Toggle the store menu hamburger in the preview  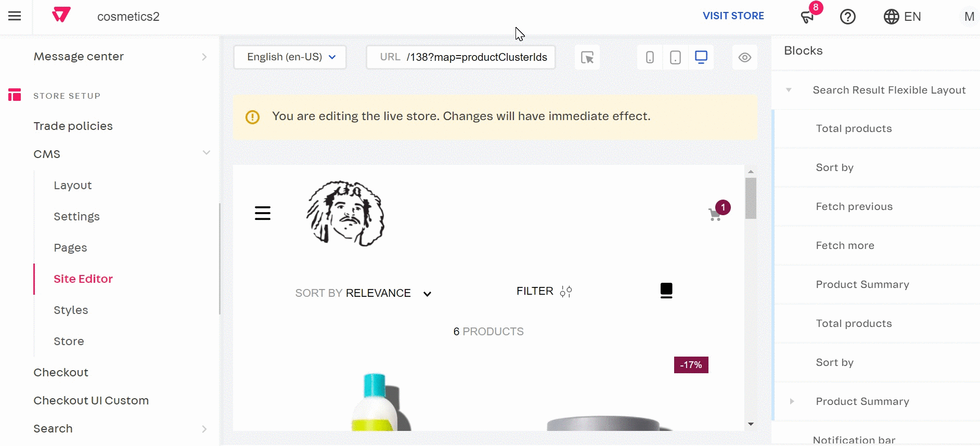[263, 212]
